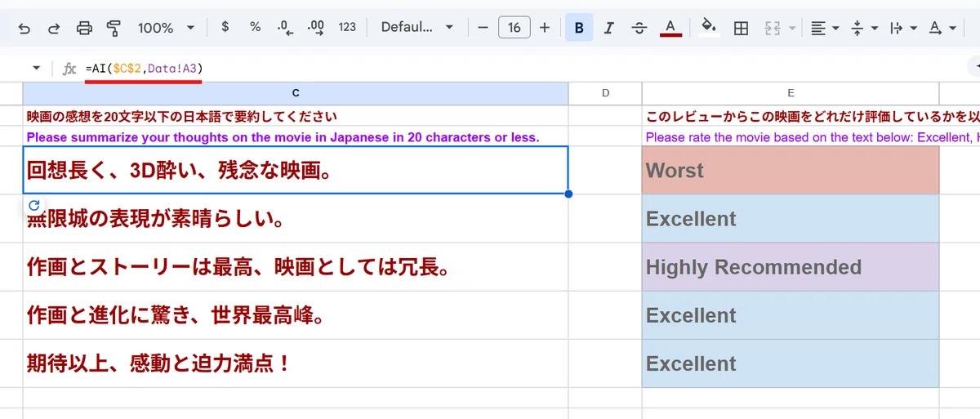The height and width of the screenshot is (419, 980).
Task: Select cell '回想長く、3D酔い、残念な映画。'
Action: (296, 170)
